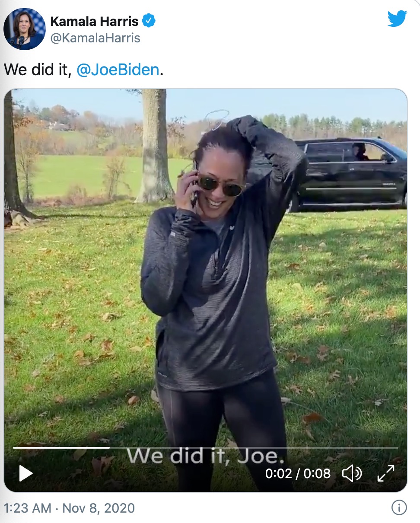The width and height of the screenshot is (420, 523).
Task: Seek within the grey unplayed progress bar
Action: point(254,447)
